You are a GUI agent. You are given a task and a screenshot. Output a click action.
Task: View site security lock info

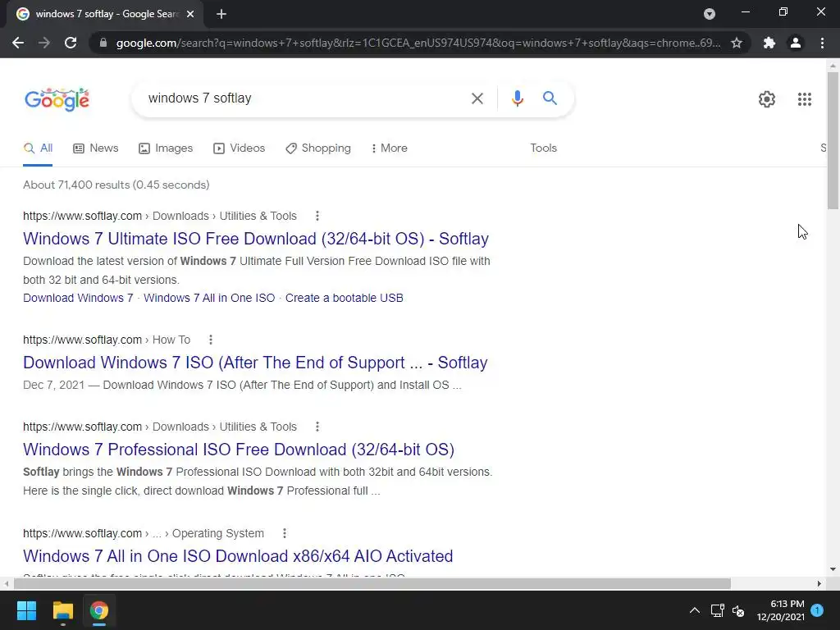coord(103,43)
